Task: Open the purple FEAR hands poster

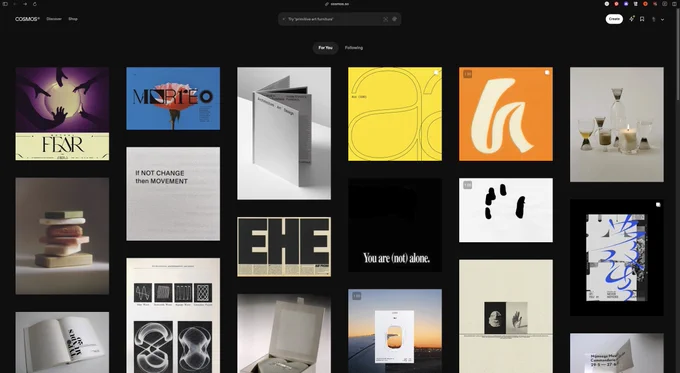Action: (x=62, y=114)
